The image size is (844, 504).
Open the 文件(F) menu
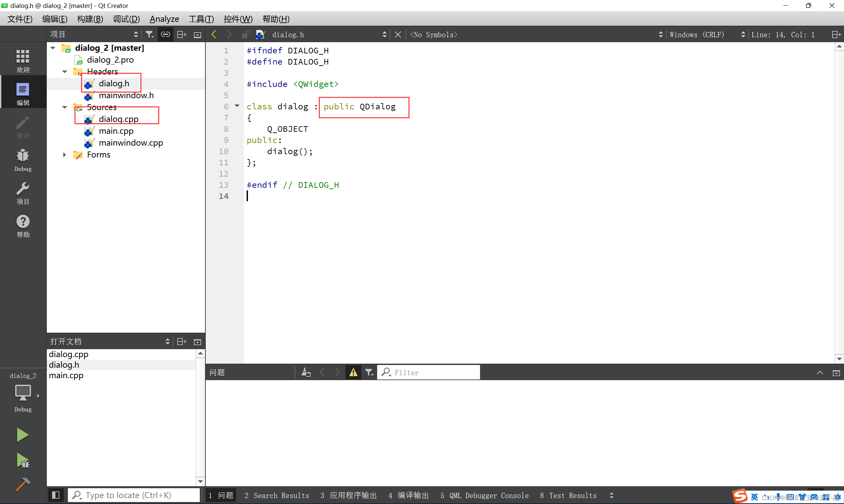(20, 19)
